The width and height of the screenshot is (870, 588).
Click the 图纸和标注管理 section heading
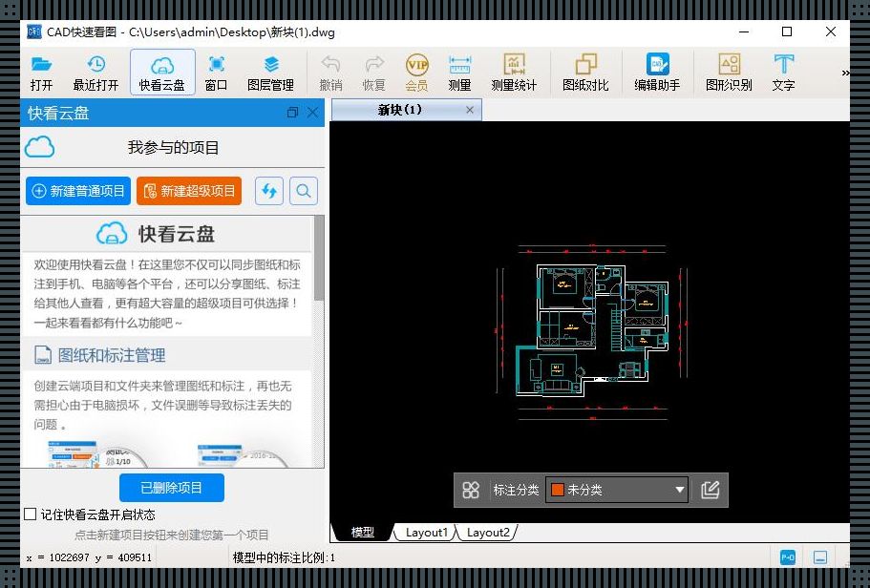pos(112,355)
